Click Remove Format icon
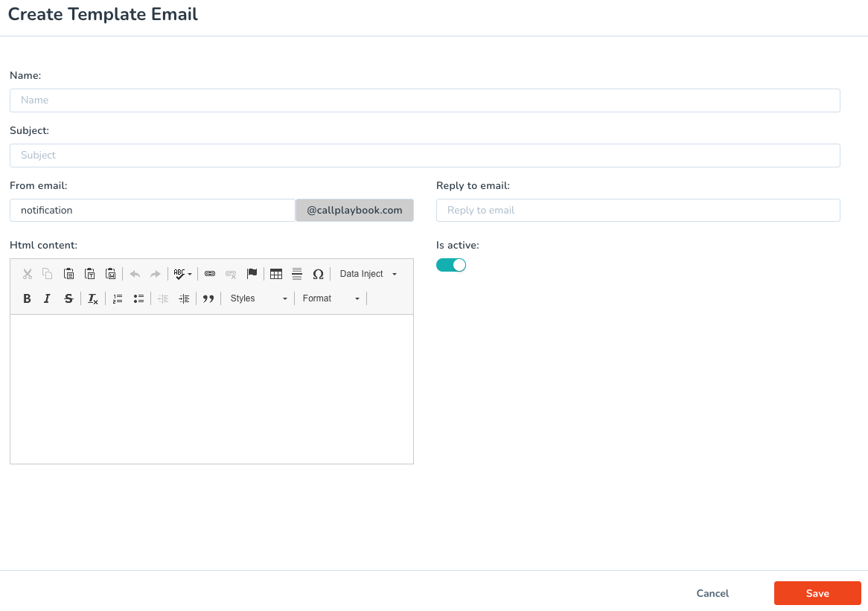The image size is (868, 611). tap(93, 299)
